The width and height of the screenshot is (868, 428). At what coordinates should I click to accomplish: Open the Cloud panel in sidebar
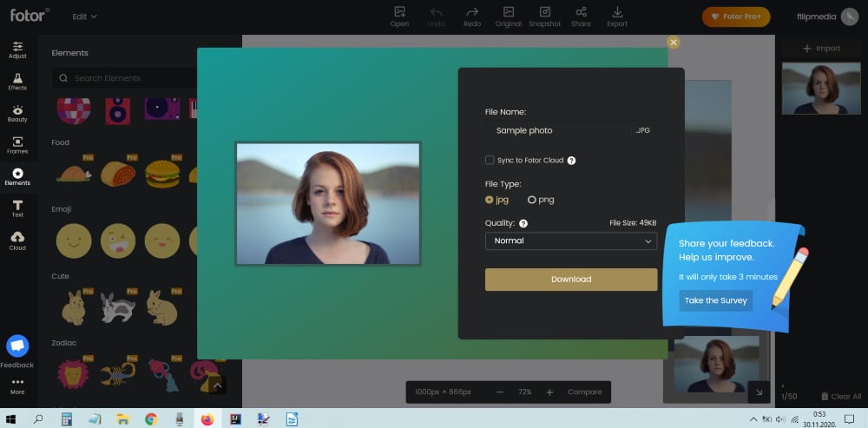click(17, 240)
